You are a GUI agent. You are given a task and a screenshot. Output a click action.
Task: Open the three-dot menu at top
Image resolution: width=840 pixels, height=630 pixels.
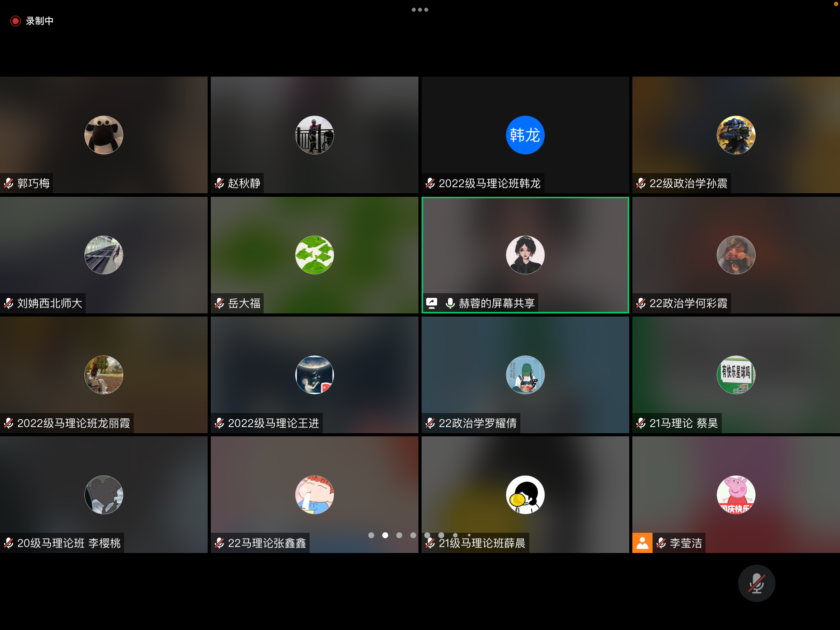tap(420, 10)
